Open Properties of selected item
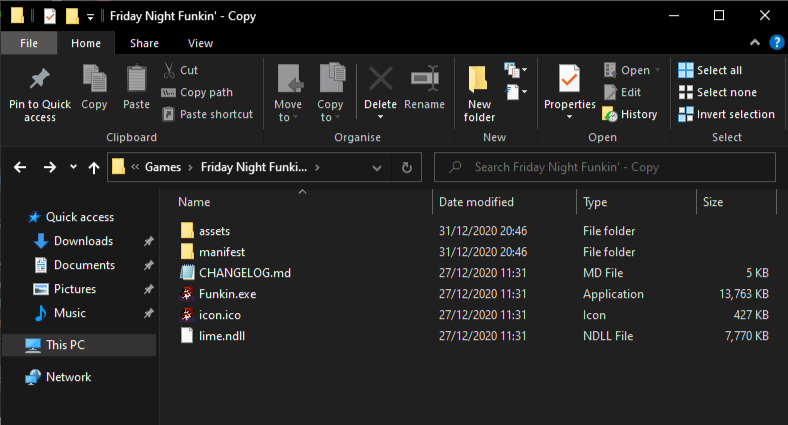This screenshot has width=788, height=425. click(569, 87)
